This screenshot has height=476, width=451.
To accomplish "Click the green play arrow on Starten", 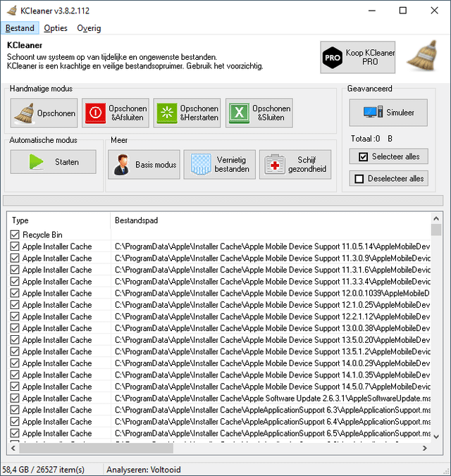I will coord(36,162).
